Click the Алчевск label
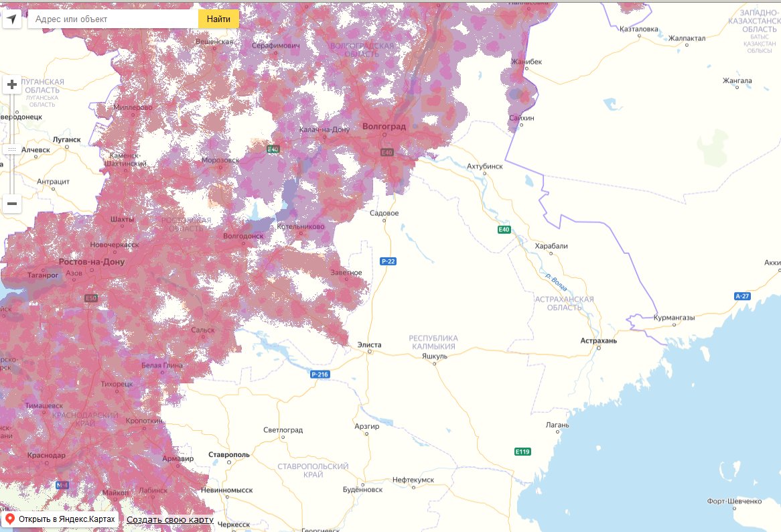 click(35, 149)
